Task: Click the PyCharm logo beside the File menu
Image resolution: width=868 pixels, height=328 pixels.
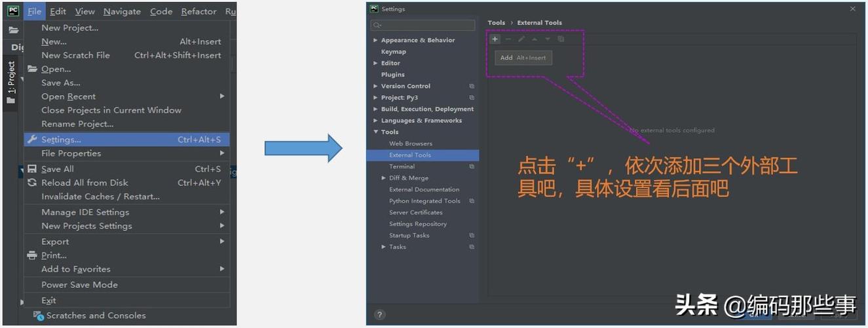Action: [12, 10]
